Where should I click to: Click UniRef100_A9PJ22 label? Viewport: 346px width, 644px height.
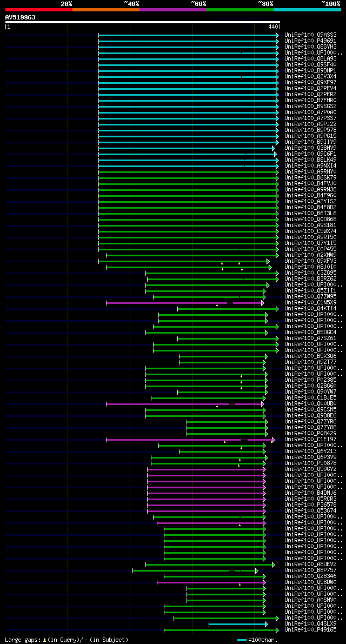click(310, 124)
